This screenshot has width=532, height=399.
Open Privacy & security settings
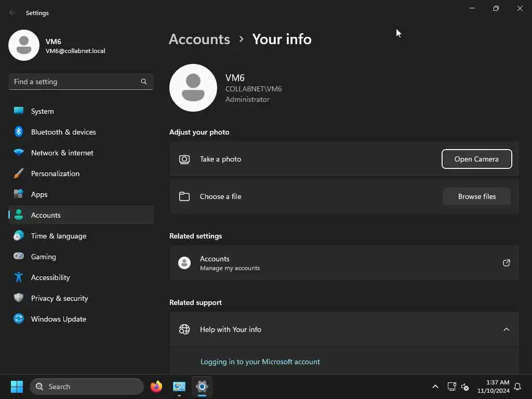[x=81, y=298]
